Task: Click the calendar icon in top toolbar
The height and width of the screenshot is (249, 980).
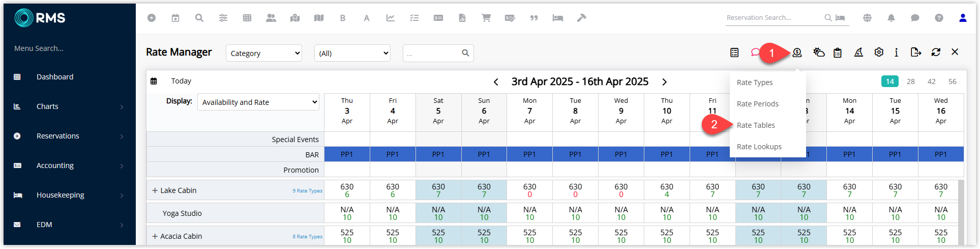Action: click(175, 18)
